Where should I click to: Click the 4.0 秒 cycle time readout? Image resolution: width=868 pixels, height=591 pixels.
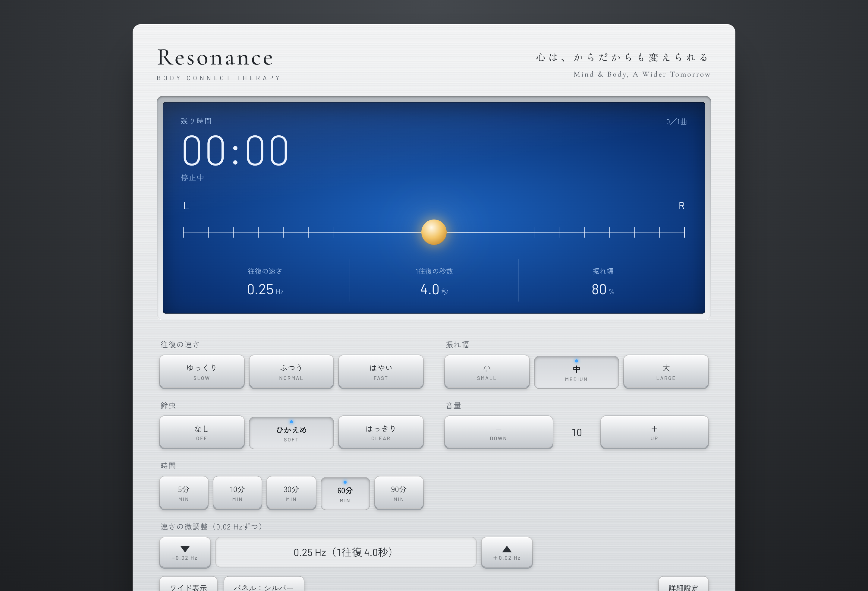434,289
